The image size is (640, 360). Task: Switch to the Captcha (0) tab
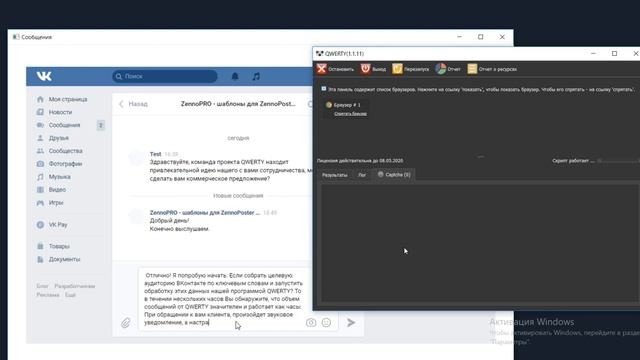click(x=394, y=175)
